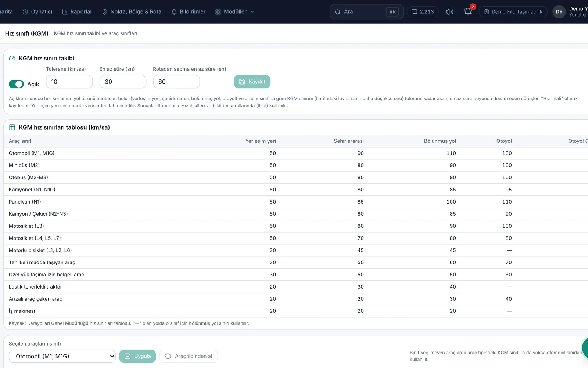The image size is (588, 368).
Task: Focus the En az süre (sn) field
Action: (123, 82)
